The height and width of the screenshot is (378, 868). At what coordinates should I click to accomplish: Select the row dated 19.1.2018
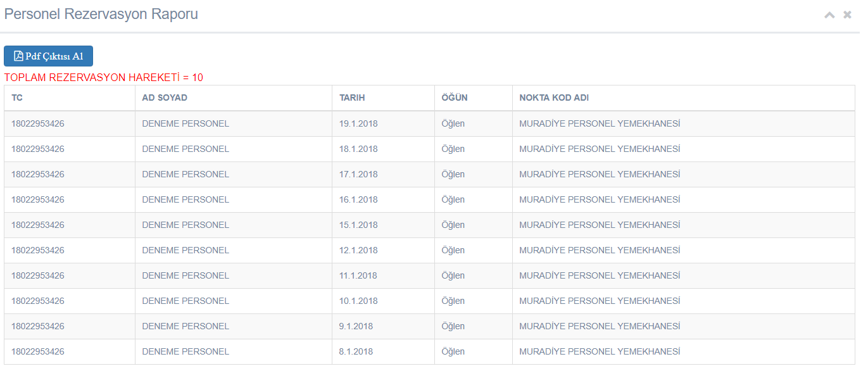(429, 123)
